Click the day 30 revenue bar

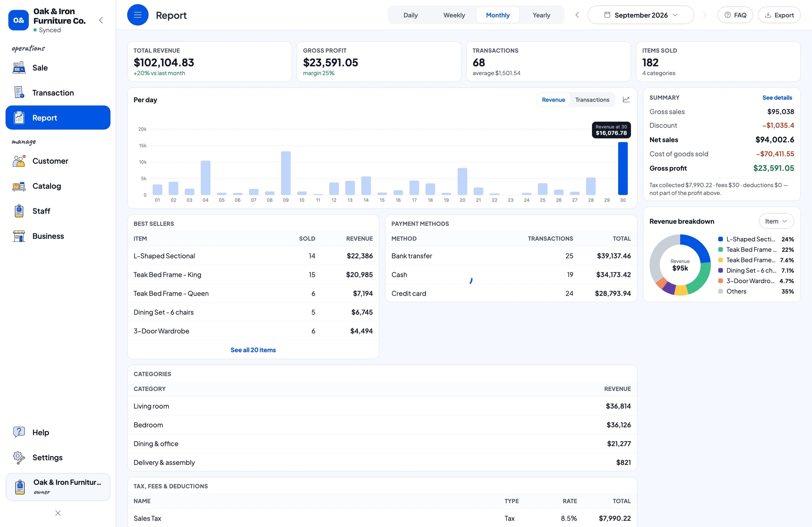click(x=623, y=168)
